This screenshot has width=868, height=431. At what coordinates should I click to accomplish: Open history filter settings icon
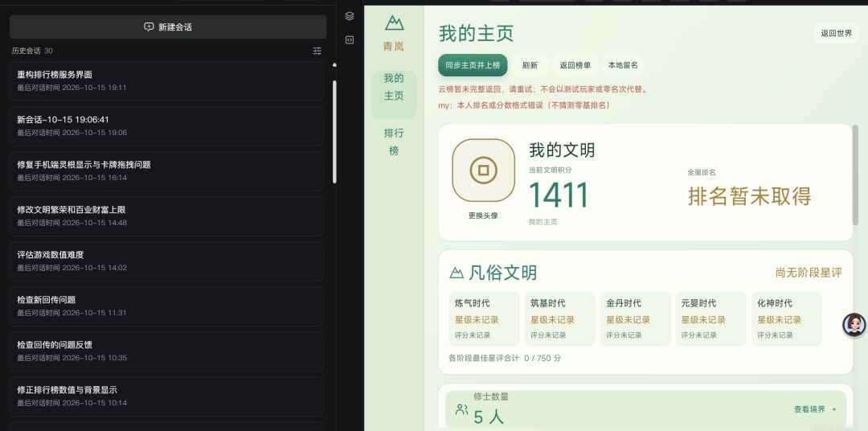[317, 51]
